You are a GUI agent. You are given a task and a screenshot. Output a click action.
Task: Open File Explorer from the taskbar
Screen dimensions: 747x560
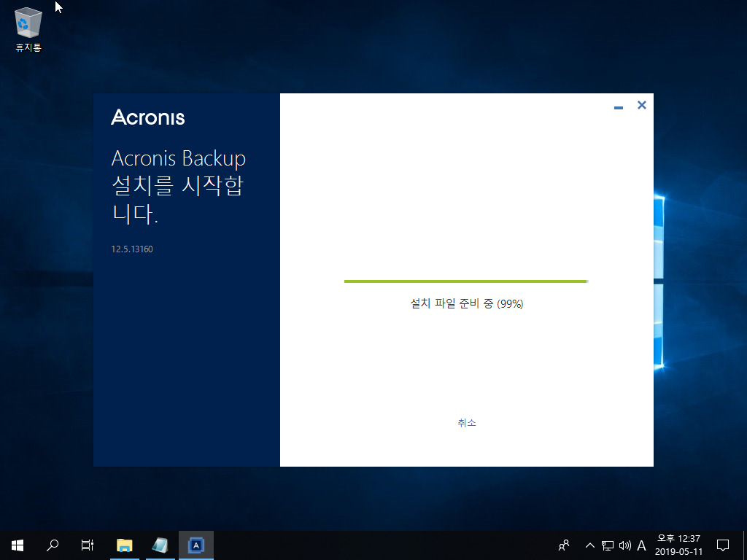(124, 545)
